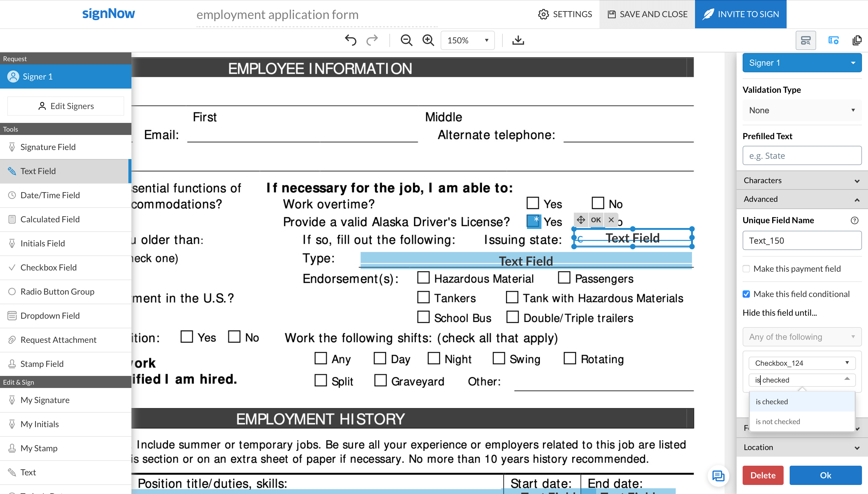Open the chat support bubble icon

click(718, 476)
